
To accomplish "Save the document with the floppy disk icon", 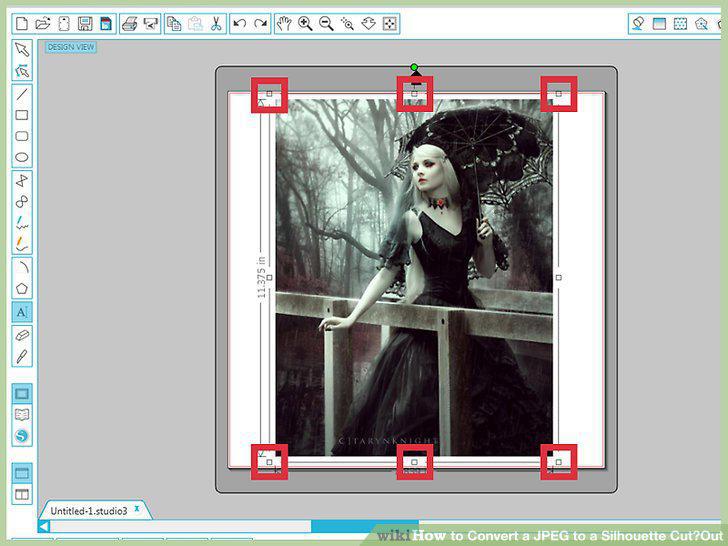I will point(85,24).
